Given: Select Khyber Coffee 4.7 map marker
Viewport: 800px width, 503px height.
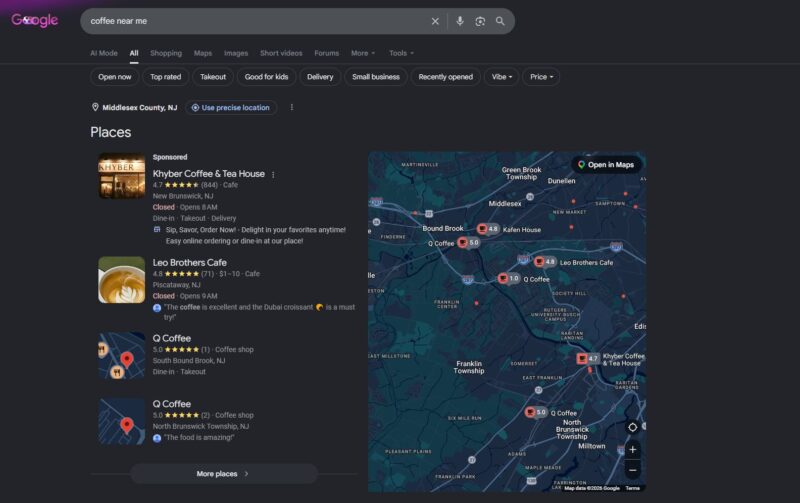Looking at the screenshot, I should pos(588,359).
